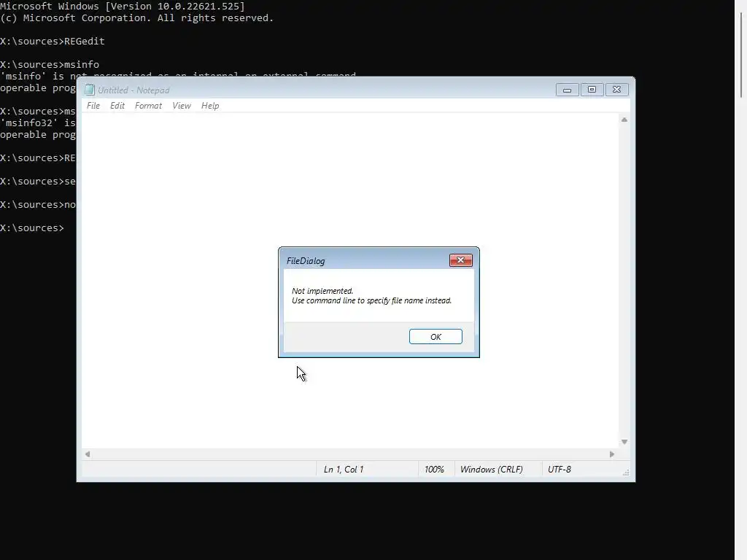Click the FileDialog title text
The image size is (747, 560).
click(306, 261)
